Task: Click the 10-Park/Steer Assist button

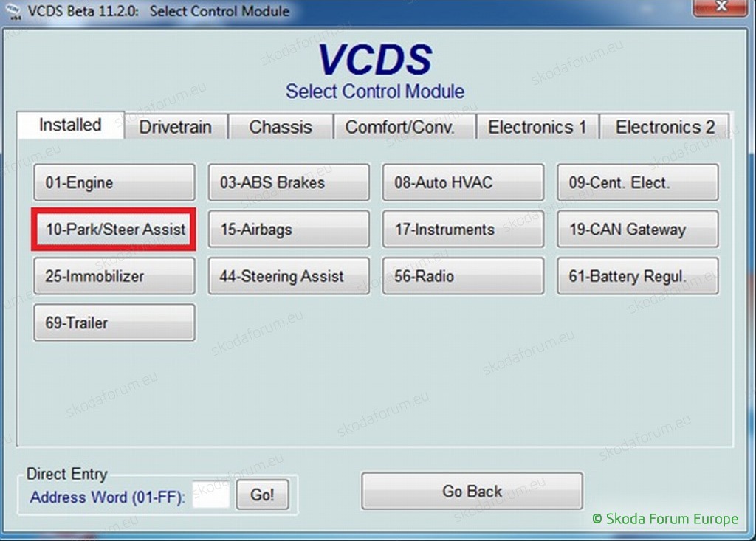Action: pos(114,229)
